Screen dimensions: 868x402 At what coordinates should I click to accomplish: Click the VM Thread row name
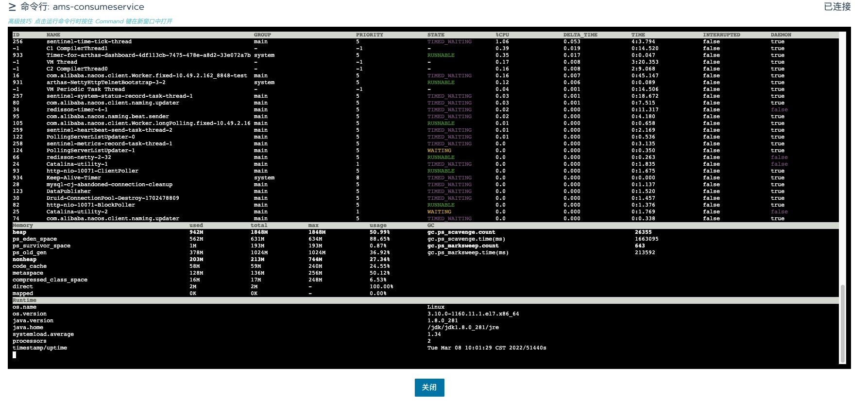(62, 62)
